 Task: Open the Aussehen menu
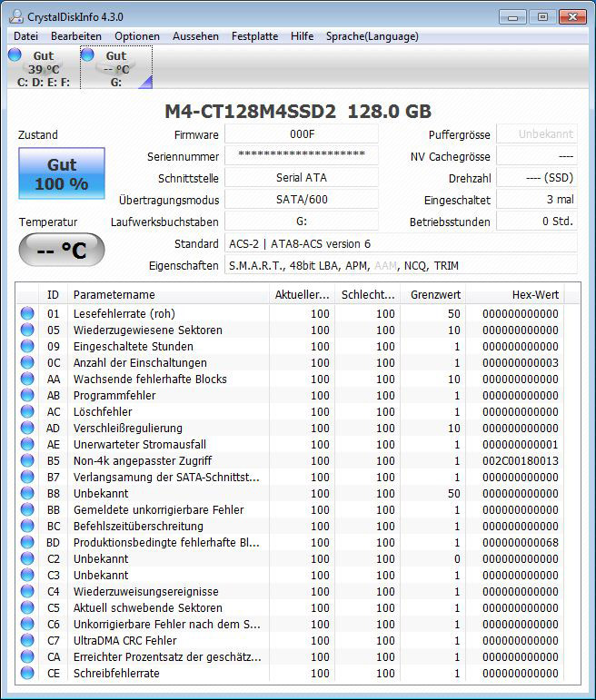click(195, 36)
